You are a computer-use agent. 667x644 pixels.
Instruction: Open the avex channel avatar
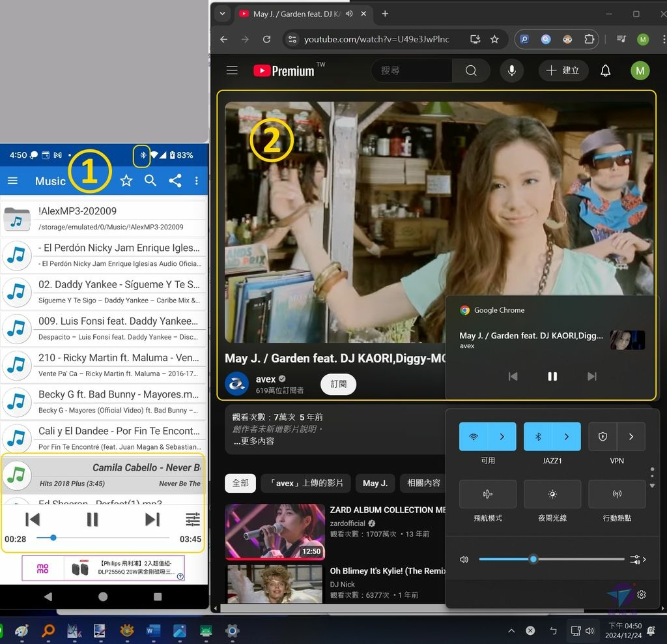pyautogui.click(x=236, y=383)
